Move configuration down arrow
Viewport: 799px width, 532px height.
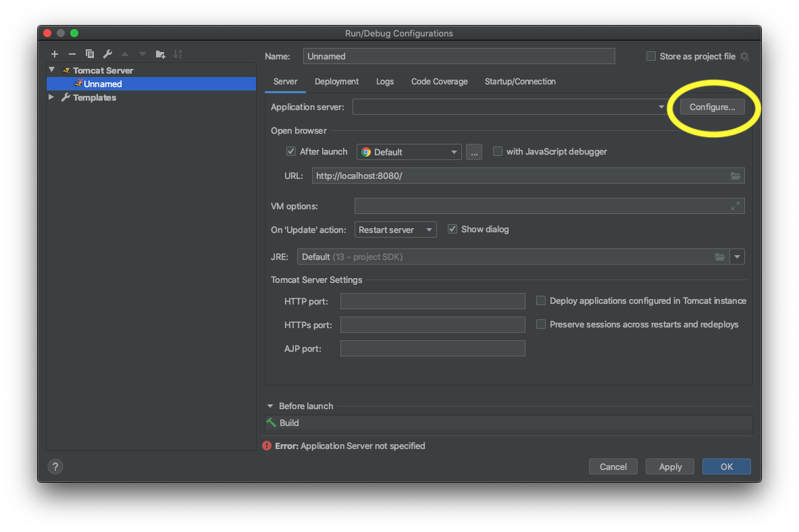click(142, 54)
